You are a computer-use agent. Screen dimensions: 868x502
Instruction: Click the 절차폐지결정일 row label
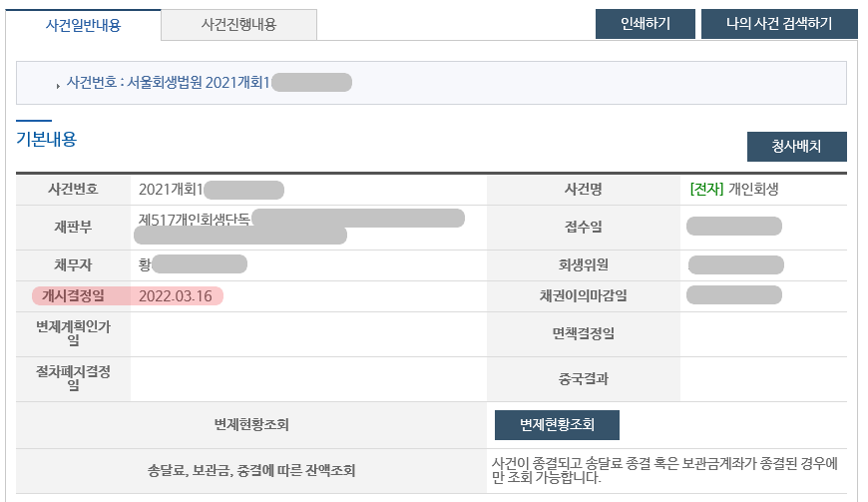73,378
